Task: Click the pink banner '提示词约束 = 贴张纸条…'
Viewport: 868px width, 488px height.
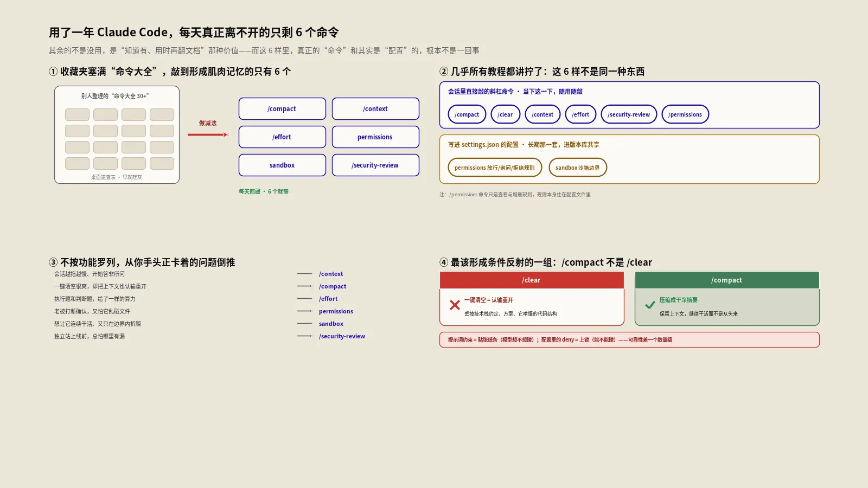Action: (629, 340)
